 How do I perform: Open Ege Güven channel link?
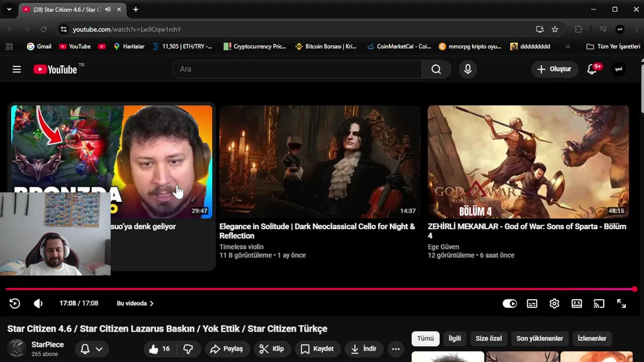pos(443,247)
